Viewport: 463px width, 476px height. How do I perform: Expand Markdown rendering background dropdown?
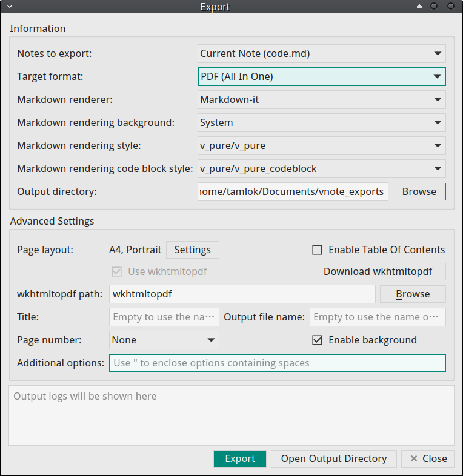click(321, 123)
